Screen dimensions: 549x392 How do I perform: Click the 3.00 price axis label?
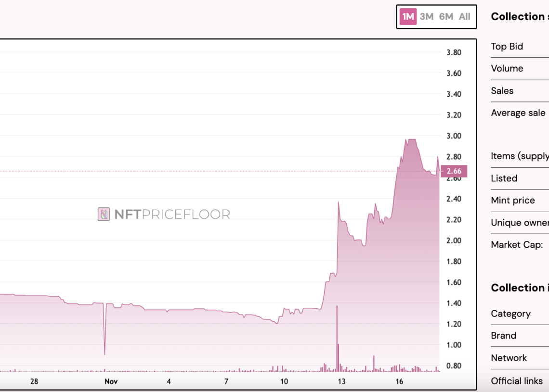[x=454, y=136]
